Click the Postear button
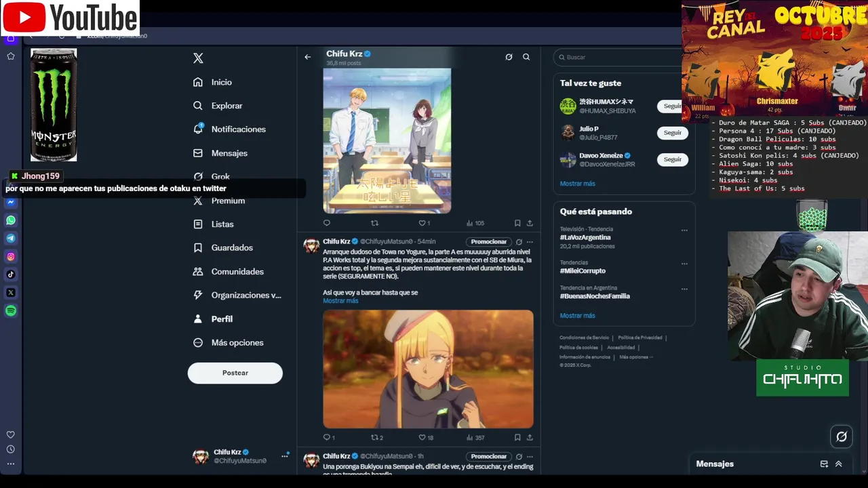Image resolution: width=868 pixels, height=488 pixels. pyautogui.click(x=235, y=373)
